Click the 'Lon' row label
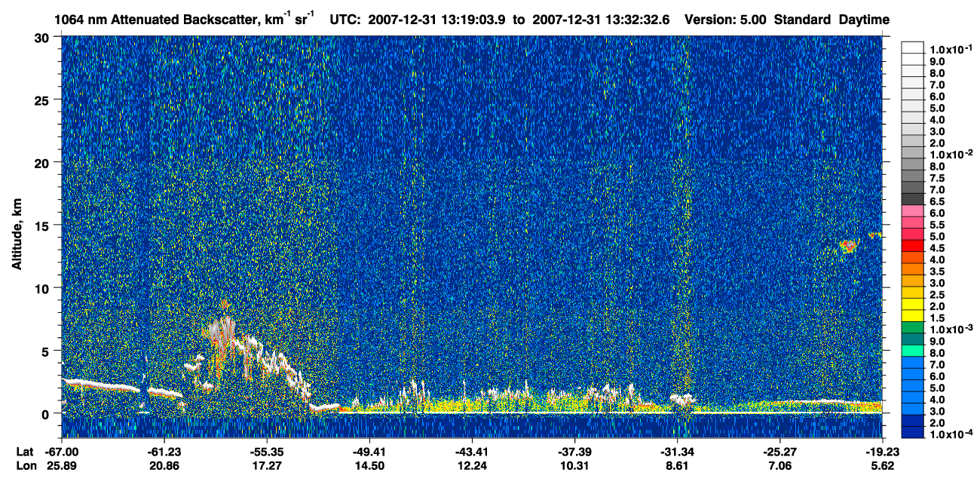This screenshot has width=980, height=503. point(26,466)
